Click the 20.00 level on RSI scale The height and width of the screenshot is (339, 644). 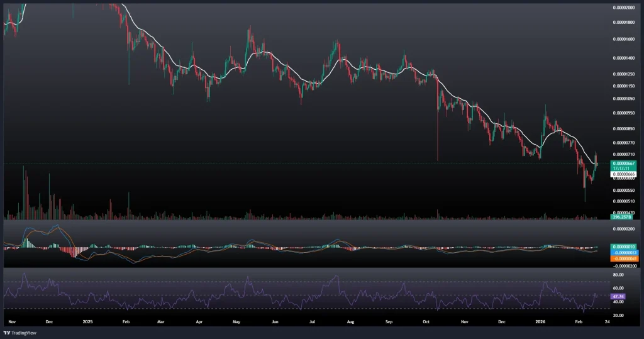click(x=619, y=314)
